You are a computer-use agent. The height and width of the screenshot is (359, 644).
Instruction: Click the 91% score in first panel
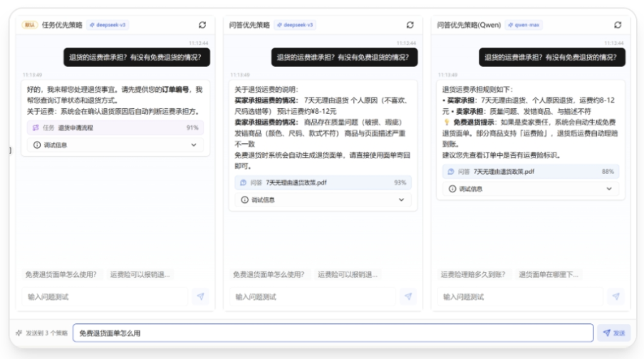192,128
